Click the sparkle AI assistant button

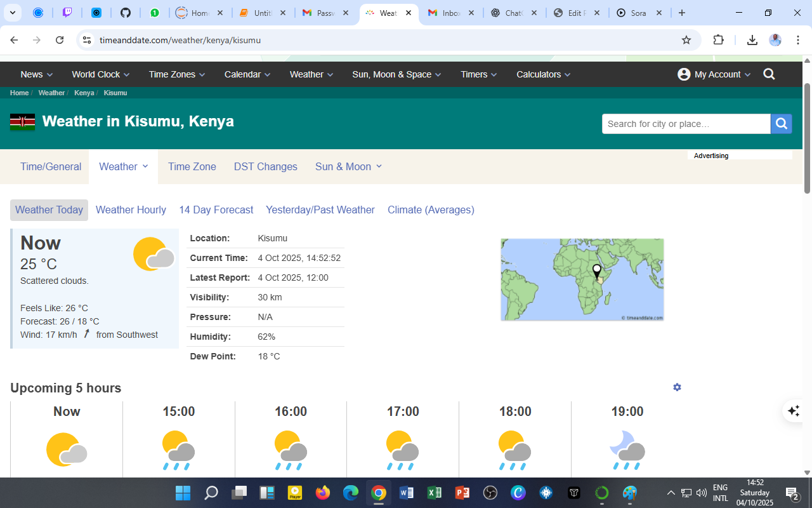pyautogui.click(x=793, y=411)
